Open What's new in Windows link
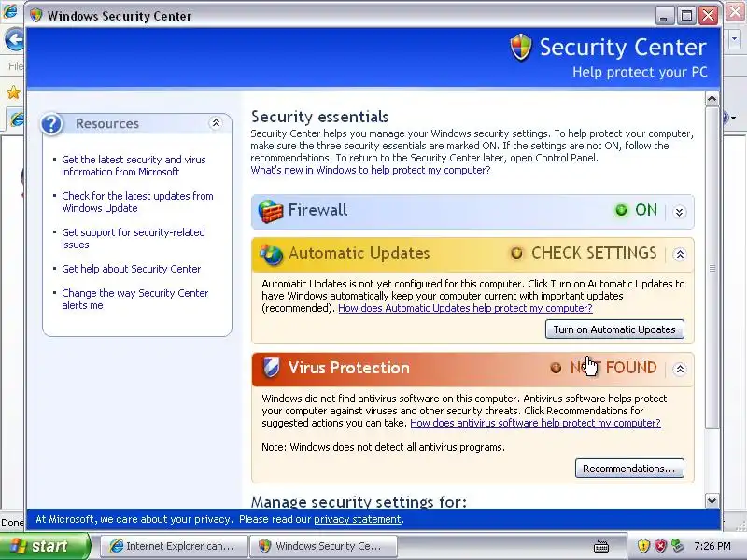This screenshot has height=560, width=747. (x=371, y=170)
